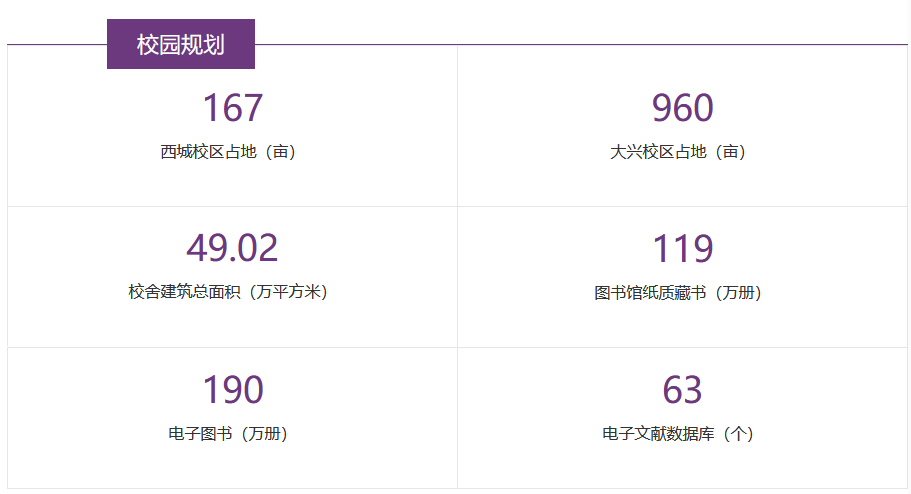Select the number 960

click(x=682, y=108)
